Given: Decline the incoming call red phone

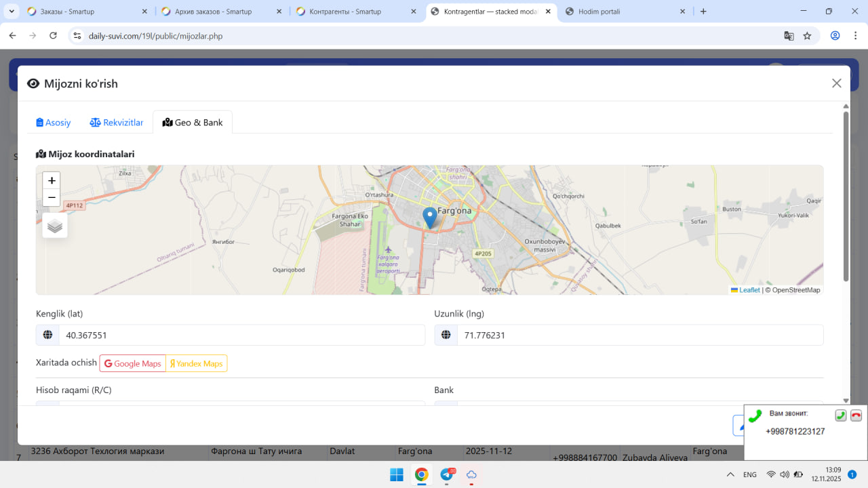Looking at the screenshot, I should click(856, 415).
